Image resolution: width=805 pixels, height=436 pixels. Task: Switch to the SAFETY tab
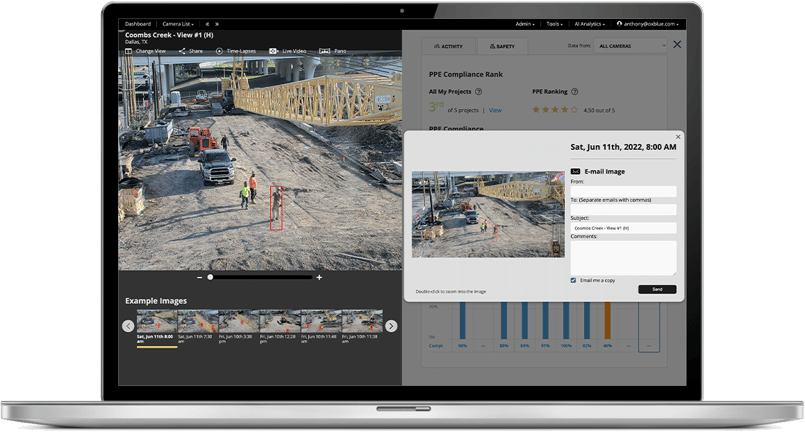[x=502, y=46]
